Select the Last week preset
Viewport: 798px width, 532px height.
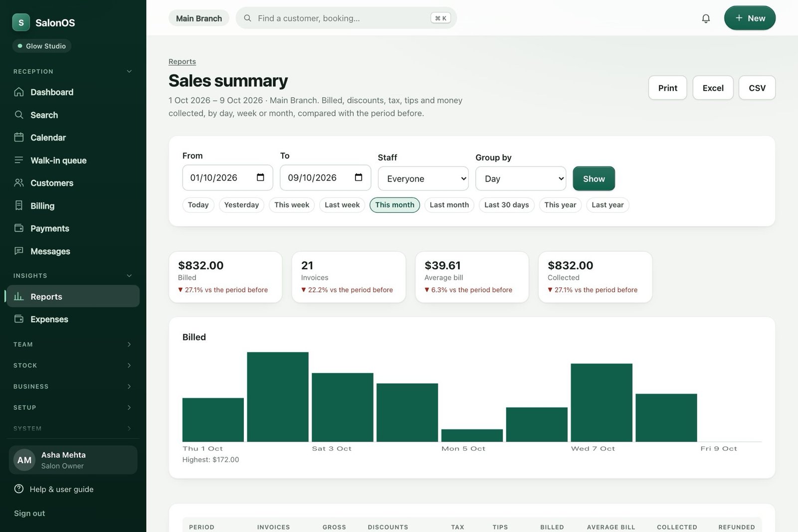coord(342,205)
